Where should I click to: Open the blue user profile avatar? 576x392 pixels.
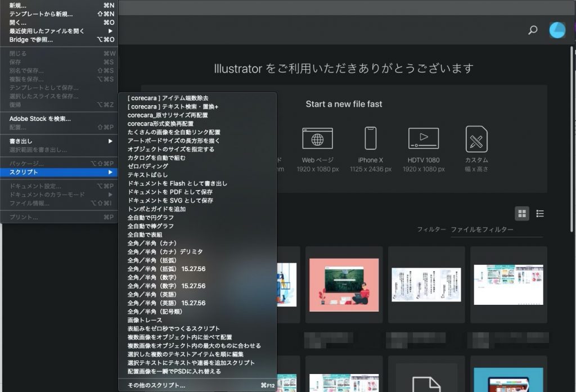point(557,30)
